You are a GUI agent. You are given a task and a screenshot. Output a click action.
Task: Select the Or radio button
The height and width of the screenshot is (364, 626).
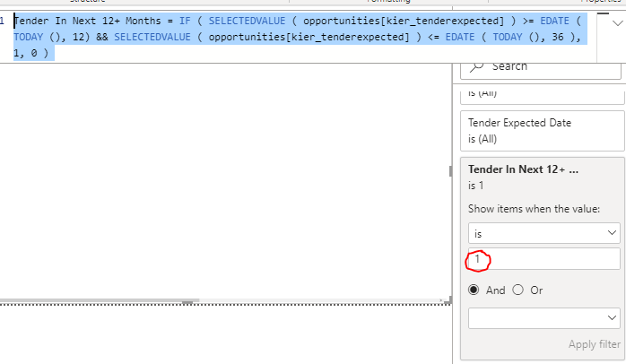[517, 290]
